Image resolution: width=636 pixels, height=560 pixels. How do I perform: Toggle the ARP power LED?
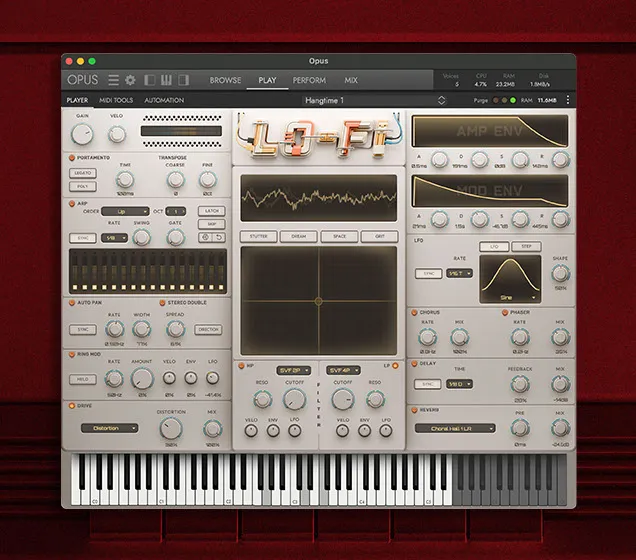[x=72, y=203]
